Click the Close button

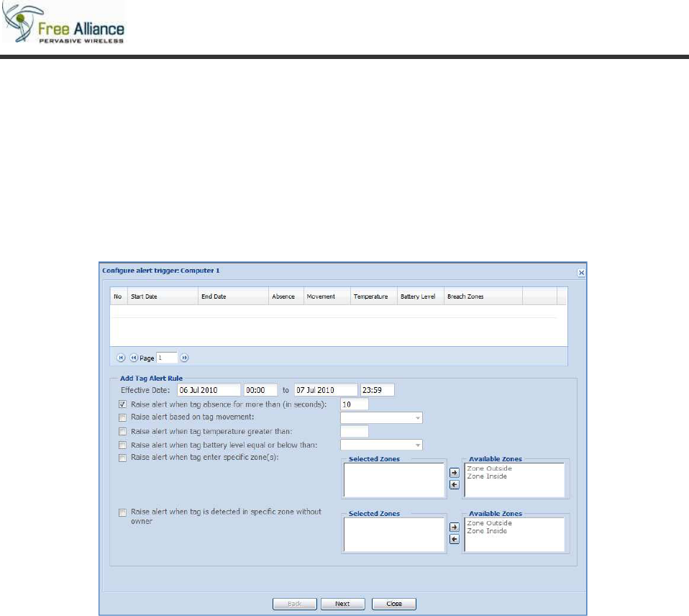(x=393, y=604)
